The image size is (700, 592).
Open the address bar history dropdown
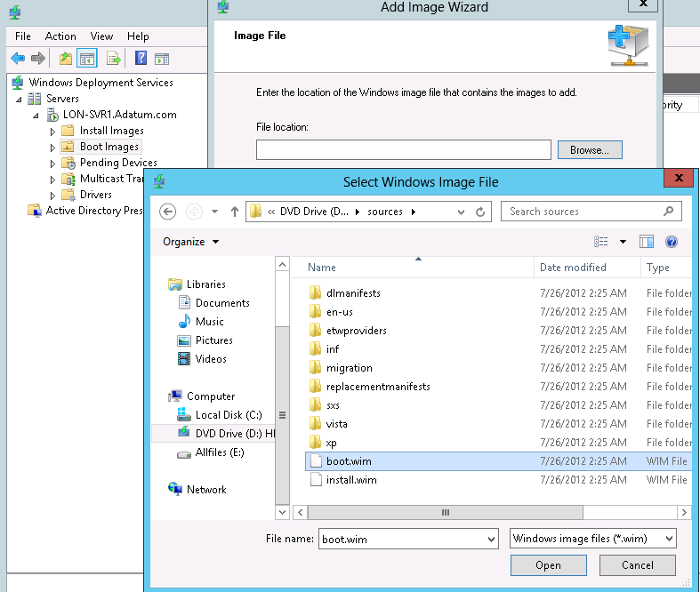point(461,212)
